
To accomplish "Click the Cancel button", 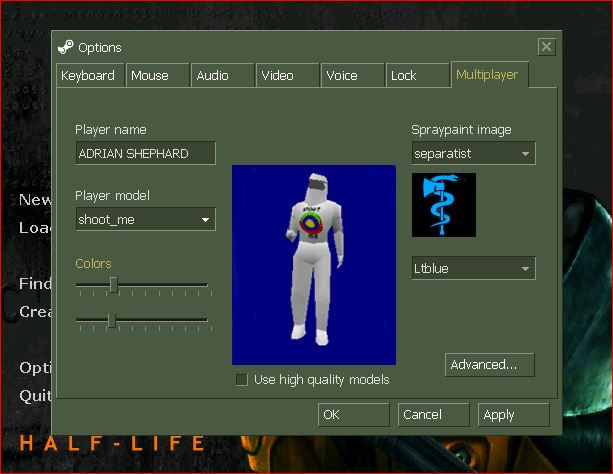I will point(434,415).
